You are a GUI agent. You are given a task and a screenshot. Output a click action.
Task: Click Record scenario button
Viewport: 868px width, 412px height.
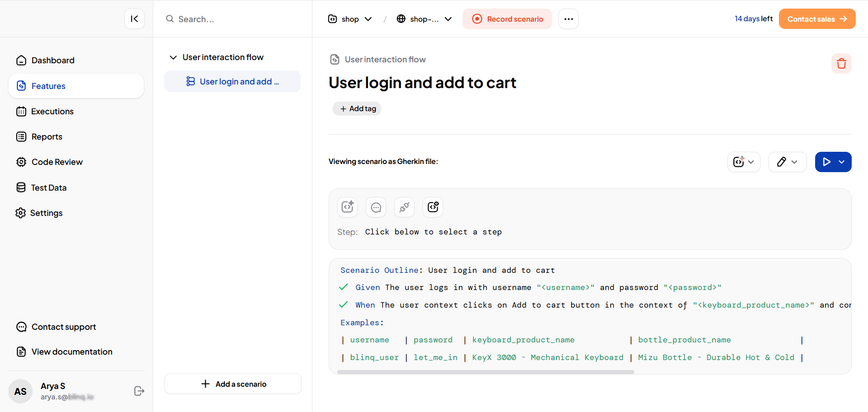pyautogui.click(x=507, y=19)
